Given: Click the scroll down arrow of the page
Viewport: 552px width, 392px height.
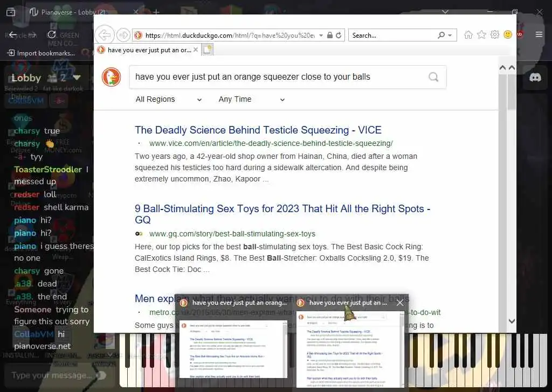Looking at the screenshot, I should [x=512, y=321].
